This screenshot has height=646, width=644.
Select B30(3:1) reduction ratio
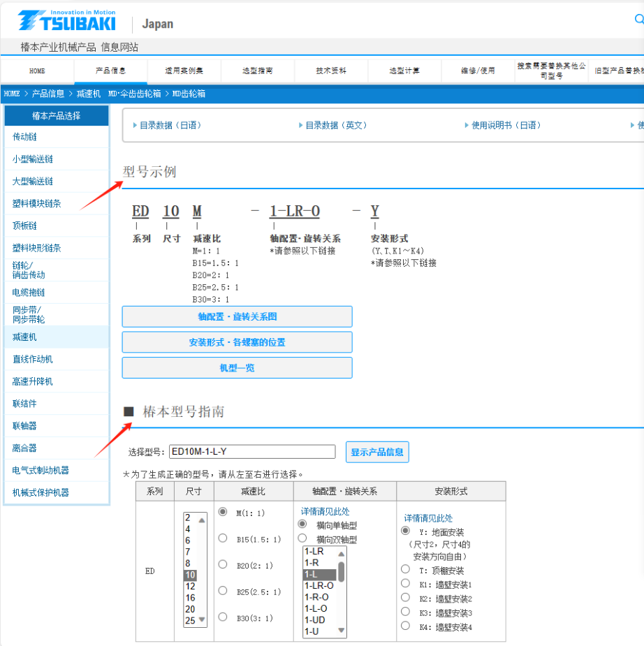click(x=224, y=617)
